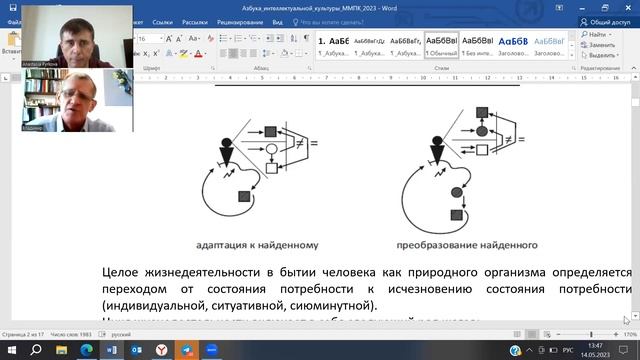The height and width of the screenshot is (360, 640).
Task: Apply text effects to the selection
Action: click(x=169, y=53)
